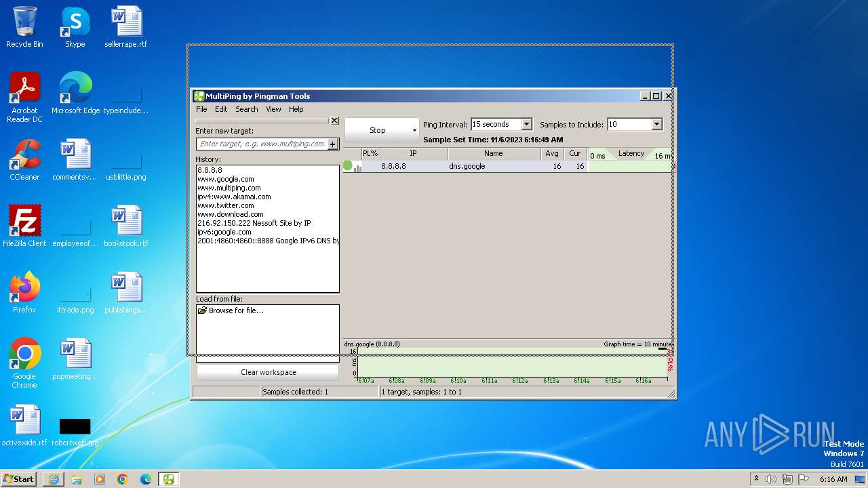Sort by Avg column header
This screenshot has height=488, width=868.
click(x=552, y=154)
